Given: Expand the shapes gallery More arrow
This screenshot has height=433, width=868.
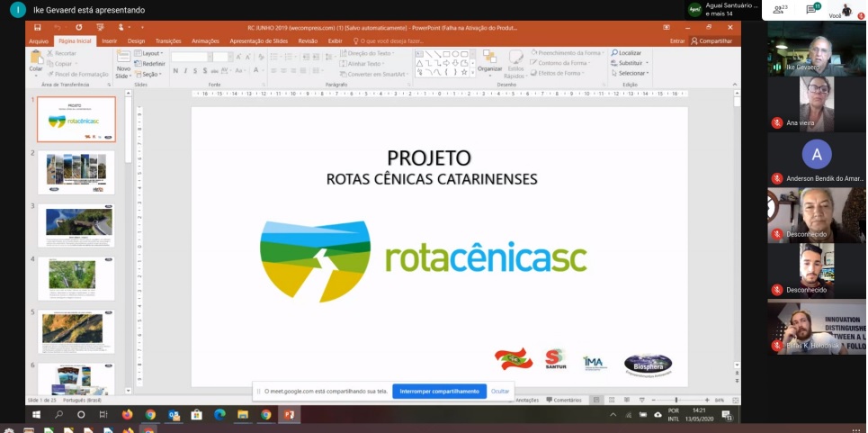Looking at the screenshot, I should click(473, 73).
